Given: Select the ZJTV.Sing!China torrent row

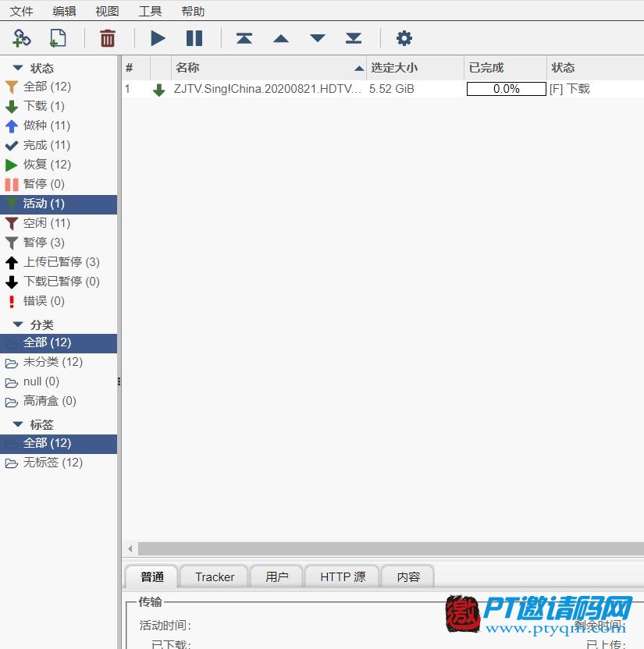Looking at the screenshot, I should (382, 89).
